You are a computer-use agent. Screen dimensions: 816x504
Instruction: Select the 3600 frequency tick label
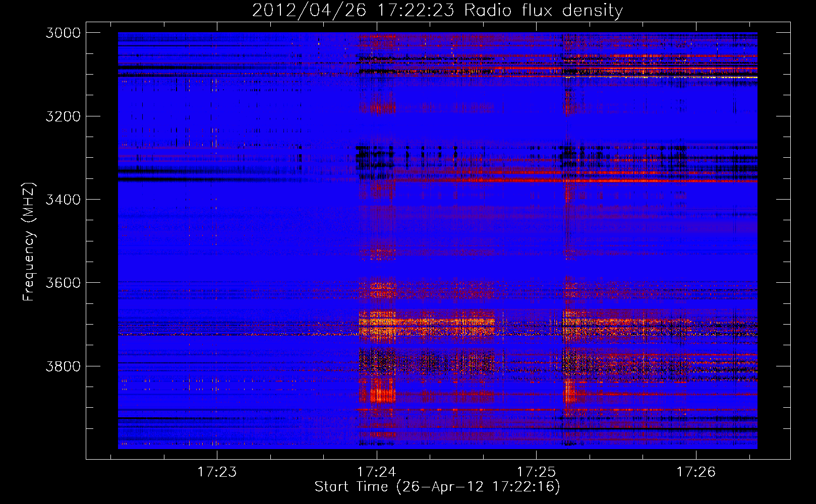[x=63, y=283]
